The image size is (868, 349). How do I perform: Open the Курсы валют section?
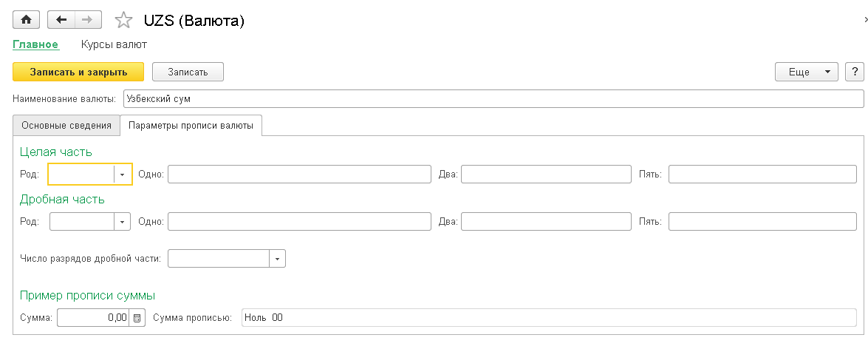point(114,44)
